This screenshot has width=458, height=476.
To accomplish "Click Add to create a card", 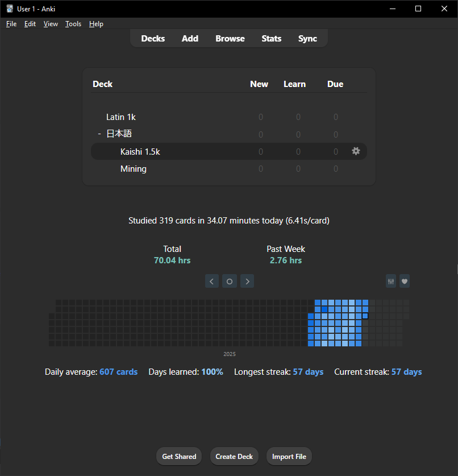I will click(190, 39).
